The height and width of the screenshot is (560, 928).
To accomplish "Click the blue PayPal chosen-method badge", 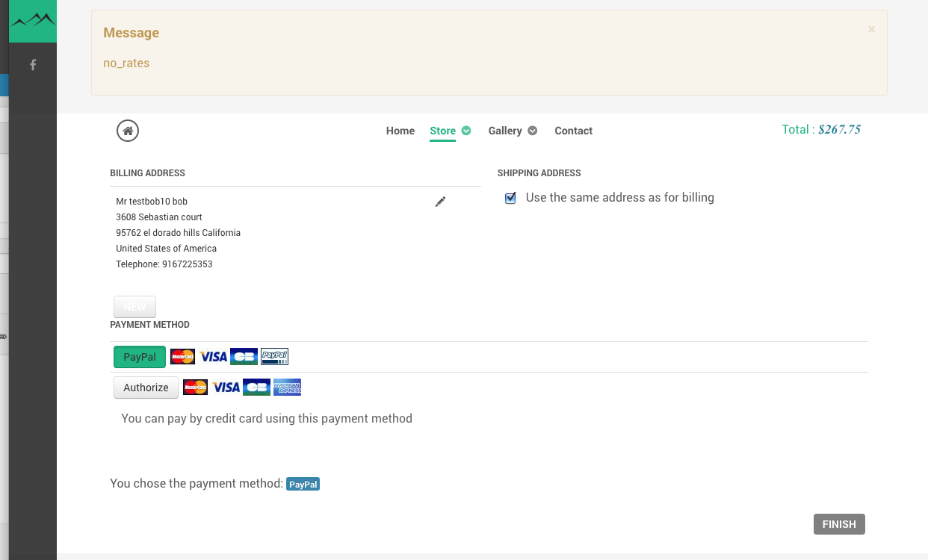I will click(x=303, y=485).
